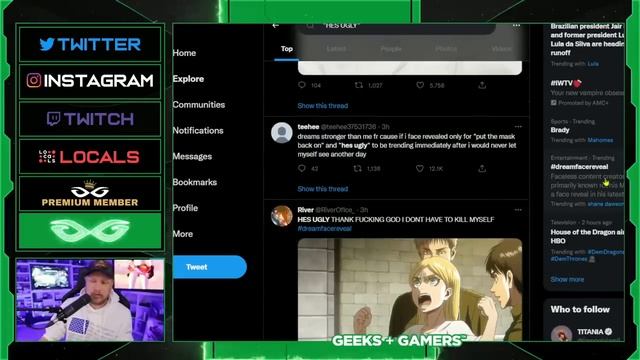Reply to the tweet with 104 comments

[302, 85]
